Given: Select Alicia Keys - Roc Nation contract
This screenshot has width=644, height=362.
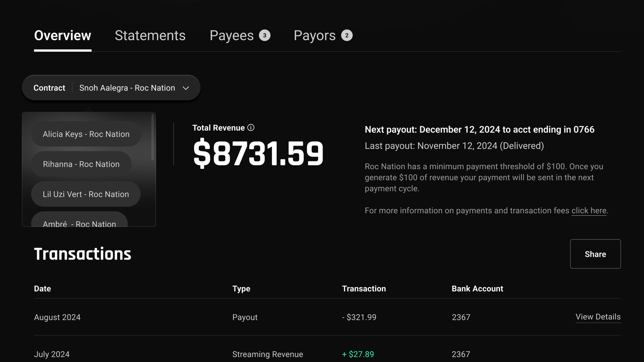Looking at the screenshot, I should 86,134.
